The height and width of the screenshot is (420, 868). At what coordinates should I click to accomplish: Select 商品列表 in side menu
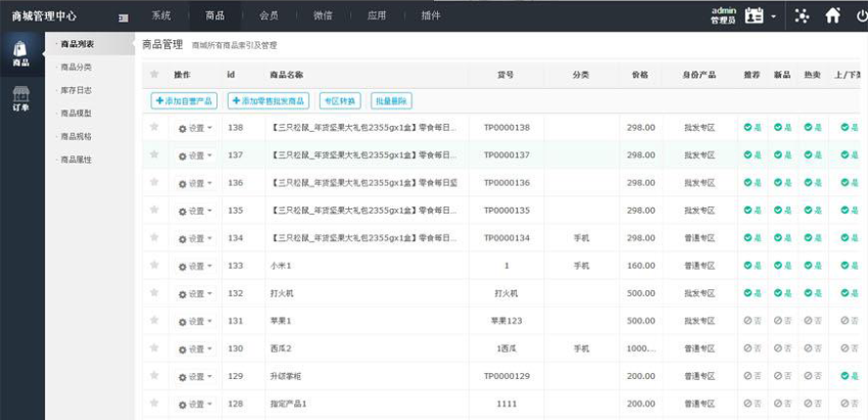pyautogui.click(x=77, y=44)
